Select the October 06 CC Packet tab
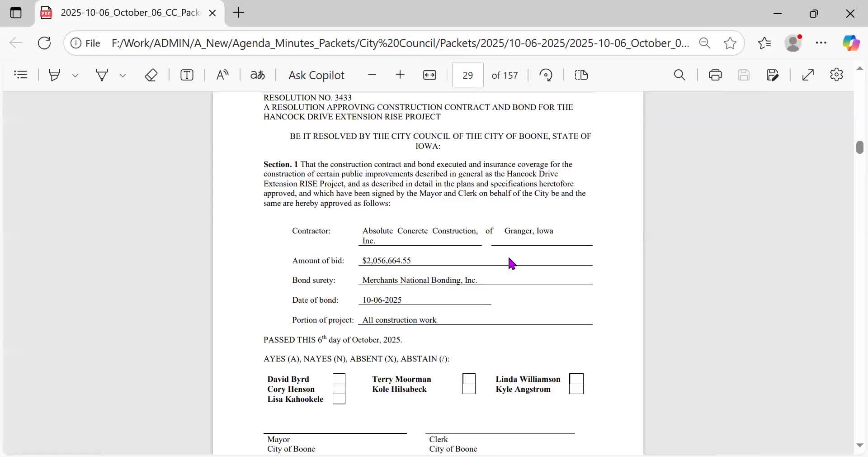This screenshot has width=868, height=457. (129, 13)
